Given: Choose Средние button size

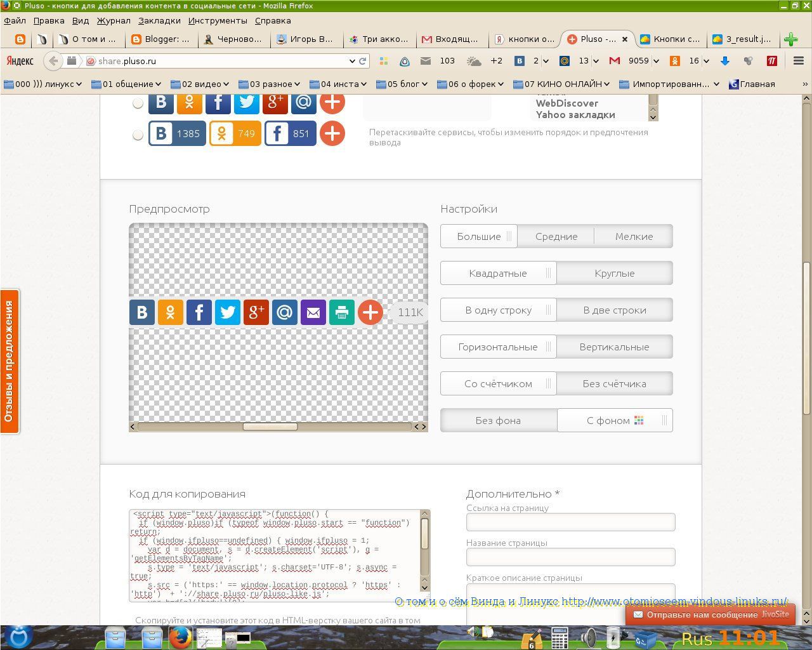Looking at the screenshot, I should (x=556, y=236).
